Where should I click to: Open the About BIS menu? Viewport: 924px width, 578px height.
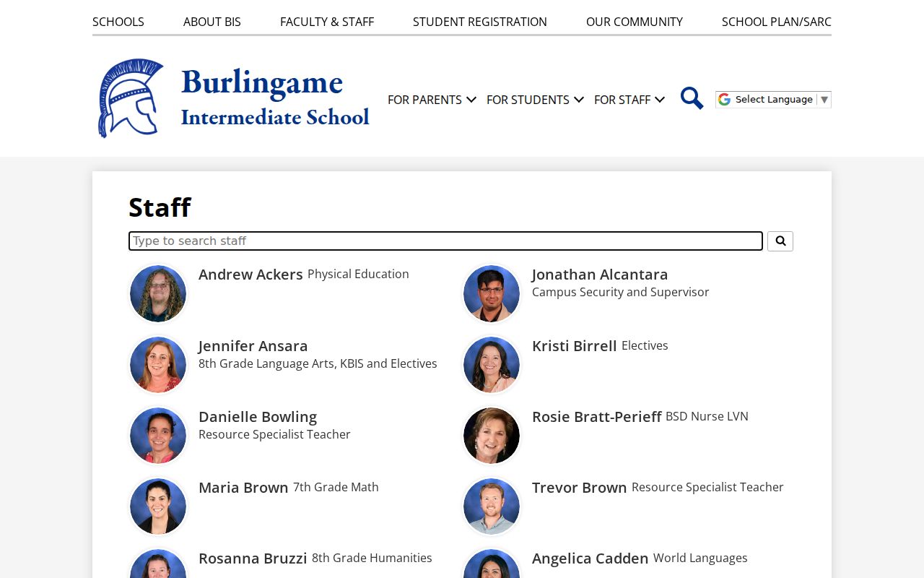click(212, 22)
